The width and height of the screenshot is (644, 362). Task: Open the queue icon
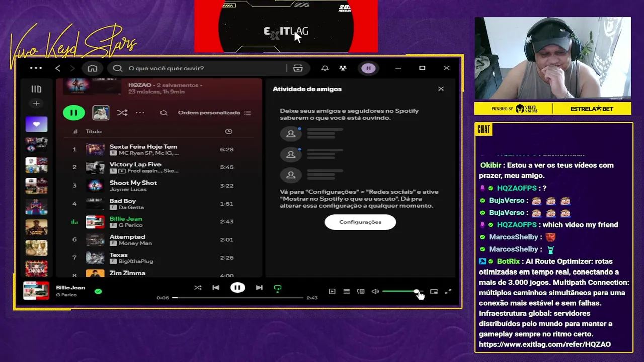click(346, 291)
